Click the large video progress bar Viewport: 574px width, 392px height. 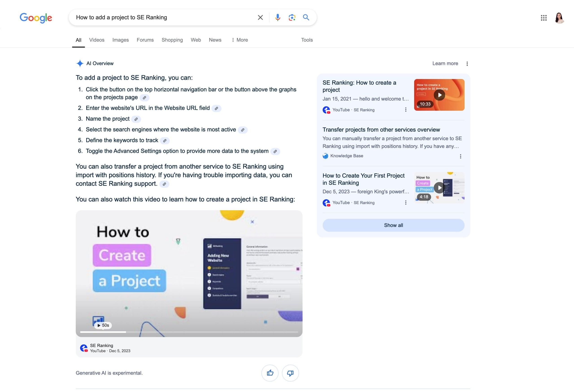pos(189,332)
